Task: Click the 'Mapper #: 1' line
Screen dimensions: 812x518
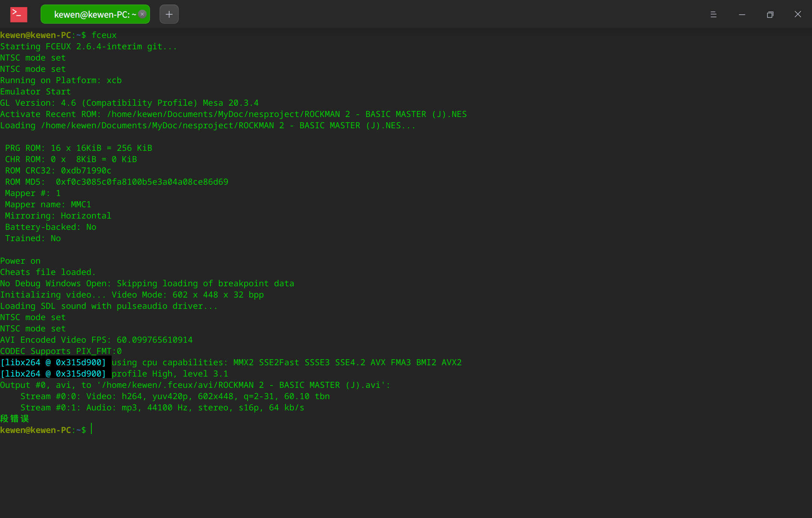Action: coord(33,193)
